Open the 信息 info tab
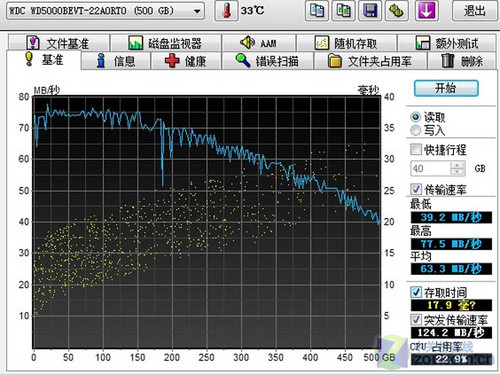 116,61
